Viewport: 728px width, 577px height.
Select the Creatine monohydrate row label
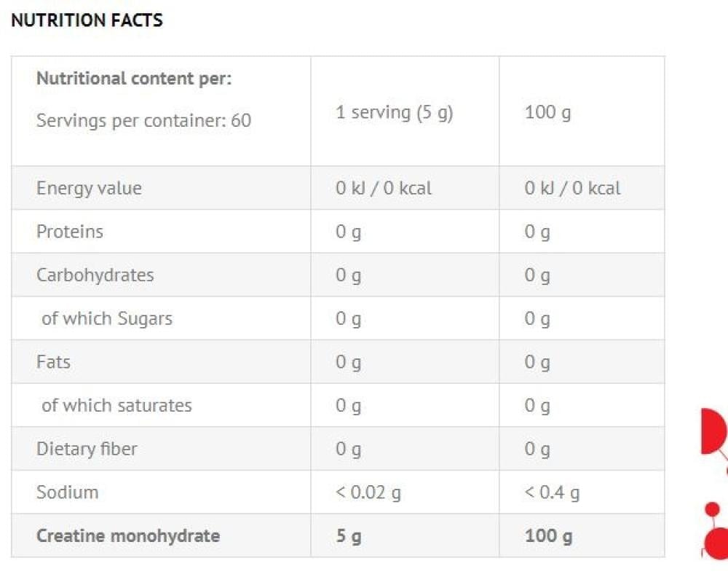click(127, 536)
